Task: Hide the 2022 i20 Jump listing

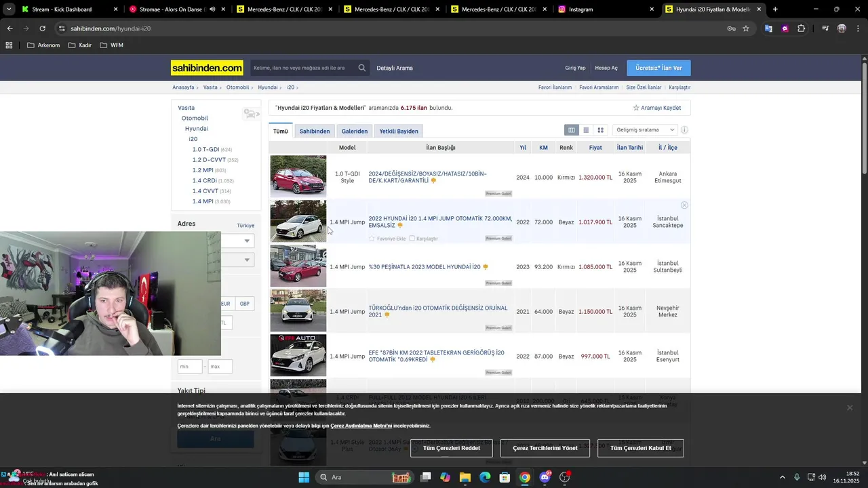Action: click(x=684, y=205)
